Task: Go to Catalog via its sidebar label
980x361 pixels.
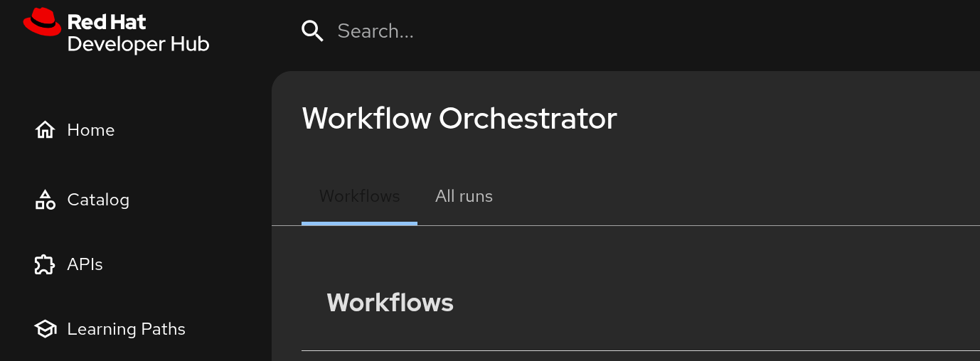Action: coord(98,200)
